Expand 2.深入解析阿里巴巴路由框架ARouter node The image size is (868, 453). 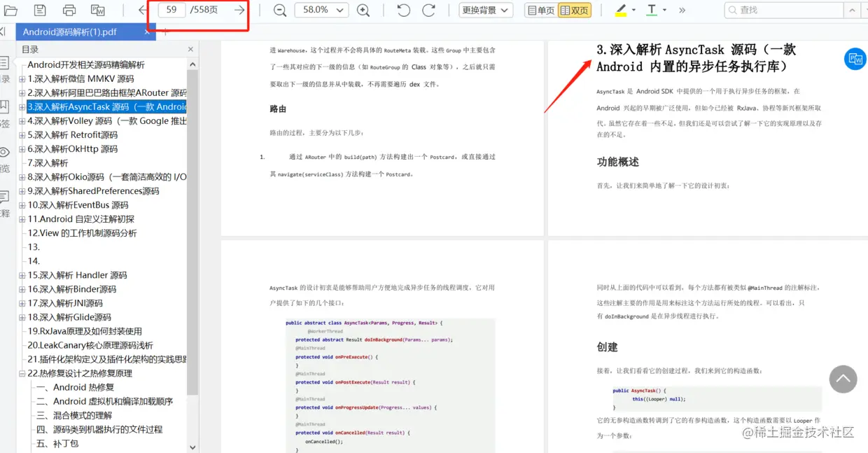(22, 93)
